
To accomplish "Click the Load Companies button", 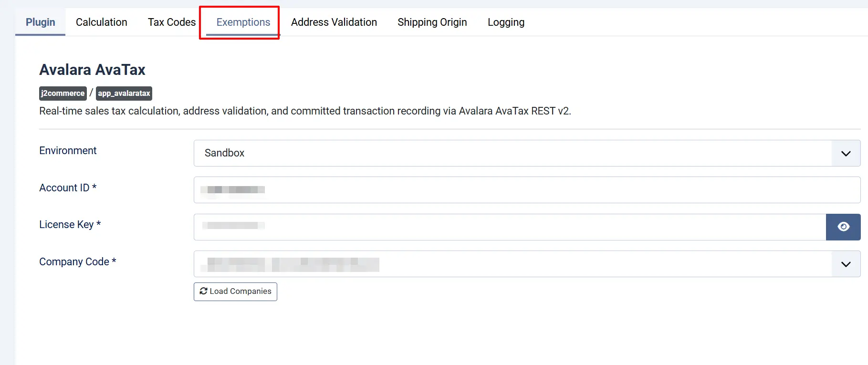I will [x=235, y=292].
